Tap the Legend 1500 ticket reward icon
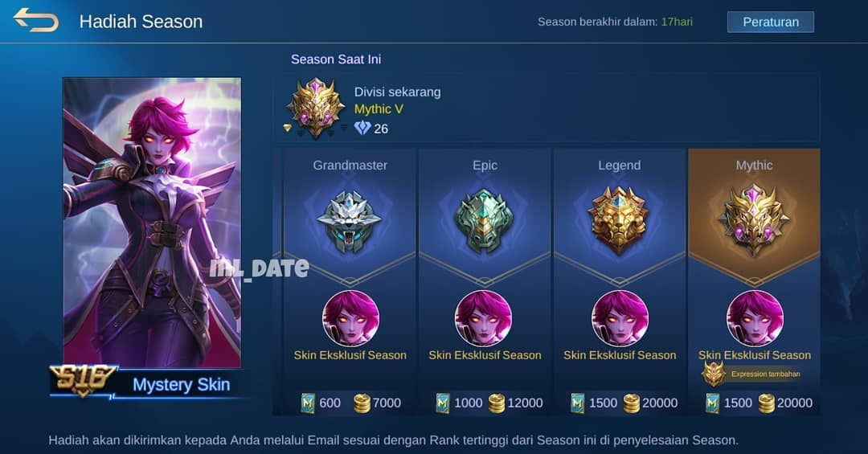 tap(577, 403)
